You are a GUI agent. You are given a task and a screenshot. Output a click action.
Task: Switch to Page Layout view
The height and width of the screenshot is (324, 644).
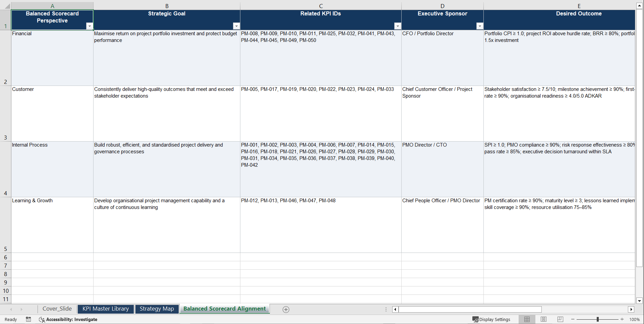pos(544,319)
